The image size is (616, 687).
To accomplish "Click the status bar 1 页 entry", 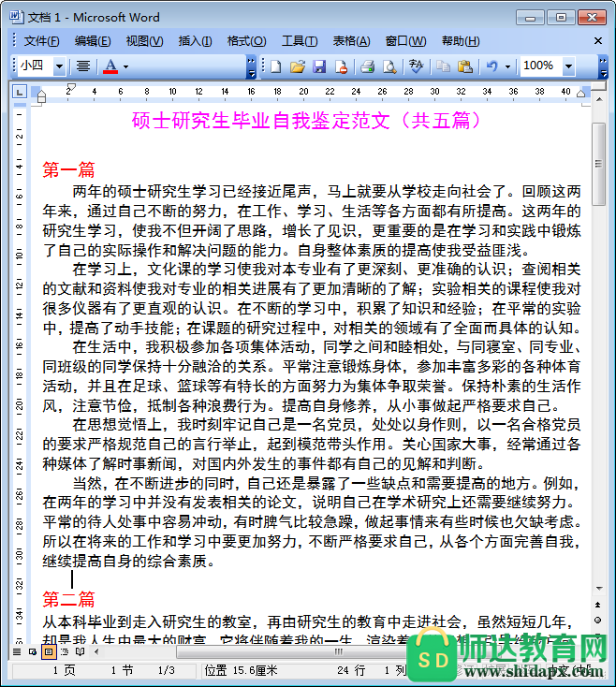I will pos(64,670).
